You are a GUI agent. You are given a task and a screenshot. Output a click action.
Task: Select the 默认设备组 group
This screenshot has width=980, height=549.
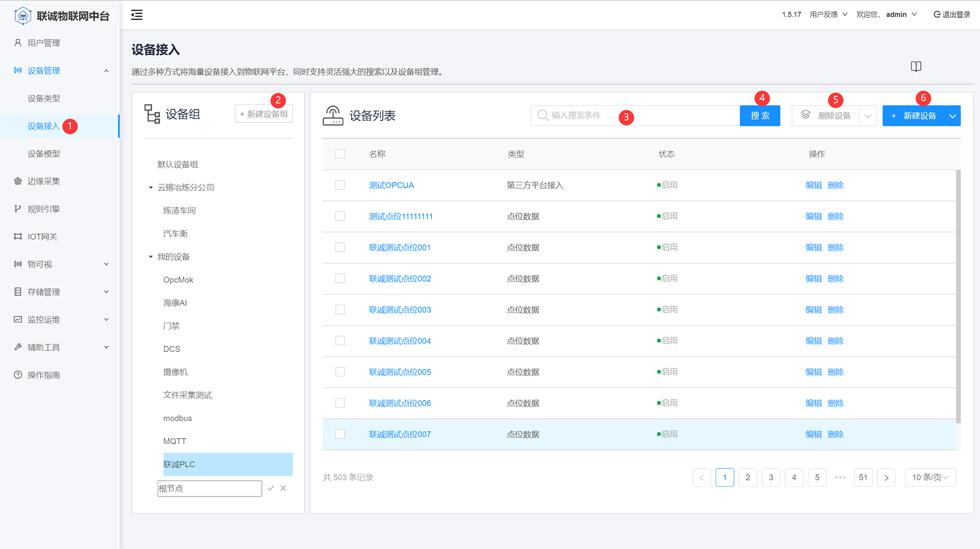click(x=178, y=164)
